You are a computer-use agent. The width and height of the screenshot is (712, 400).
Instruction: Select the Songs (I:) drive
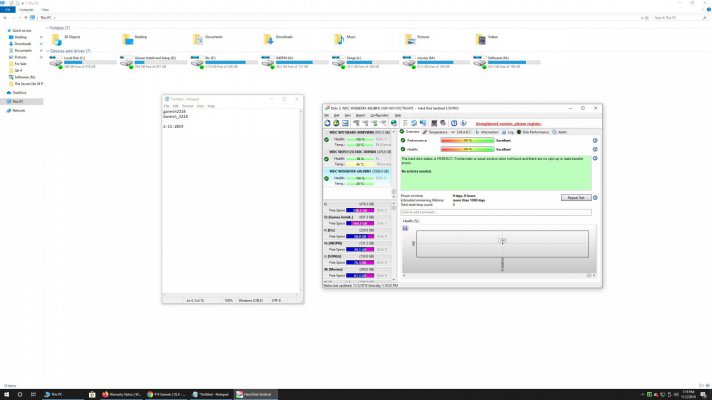point(366,62)
